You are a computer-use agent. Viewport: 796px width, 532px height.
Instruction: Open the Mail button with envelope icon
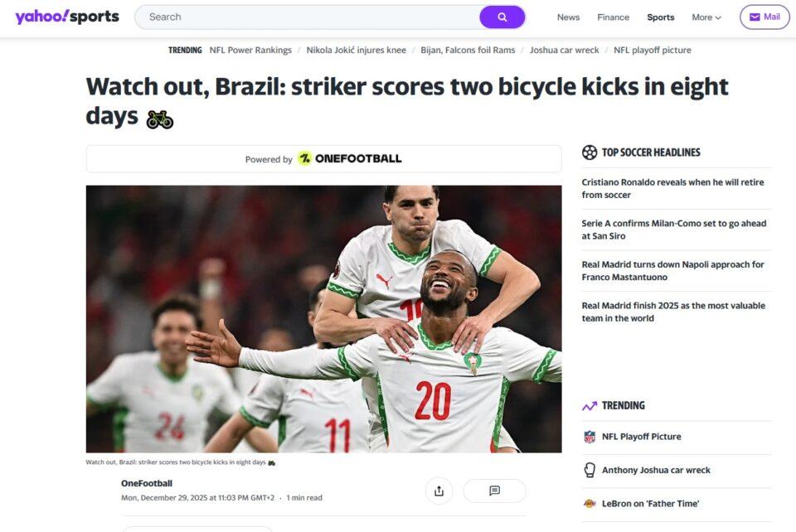pos(764,17)
